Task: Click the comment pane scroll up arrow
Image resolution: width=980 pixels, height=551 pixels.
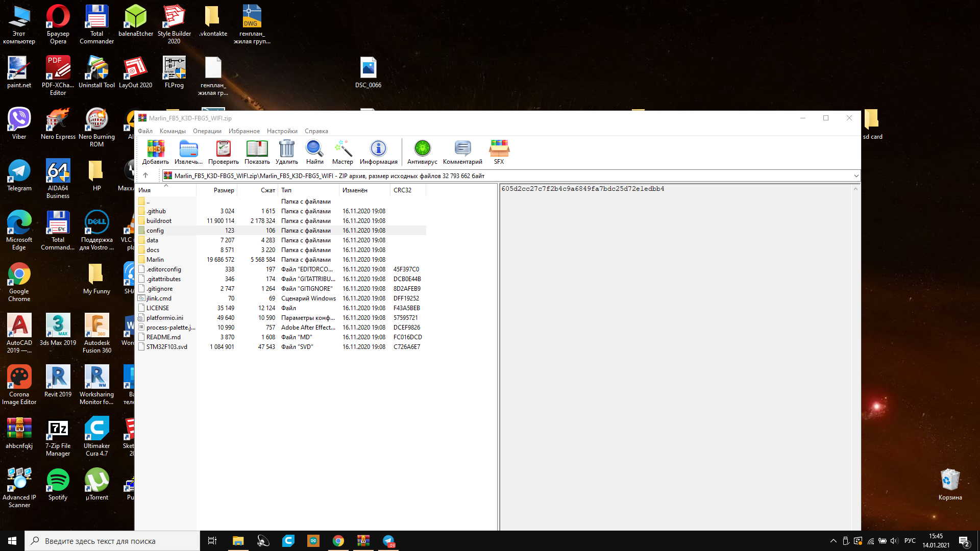Action: point(856,189)
